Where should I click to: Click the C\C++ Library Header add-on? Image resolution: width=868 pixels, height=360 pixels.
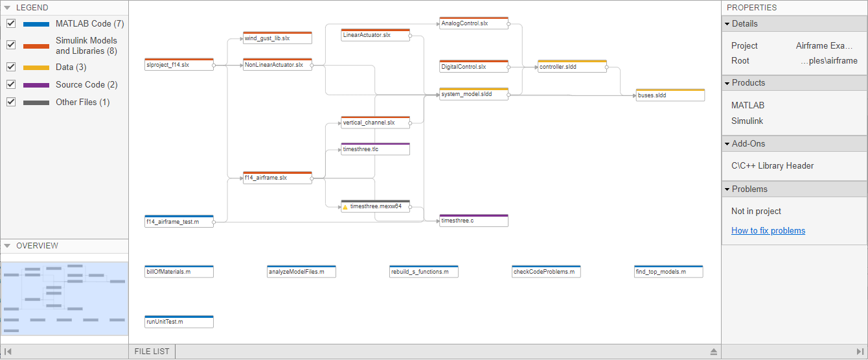(x=772, y=165)
